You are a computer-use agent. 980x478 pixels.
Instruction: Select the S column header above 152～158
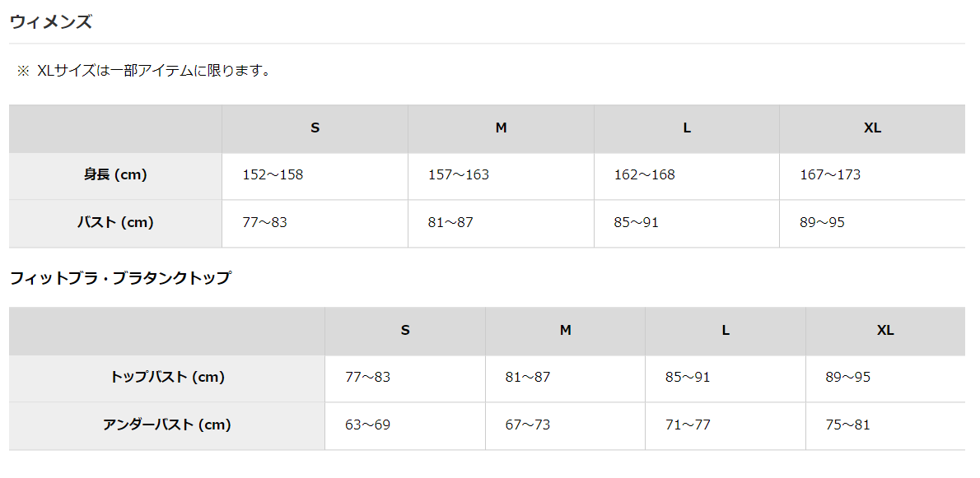(x=315, y=128)
